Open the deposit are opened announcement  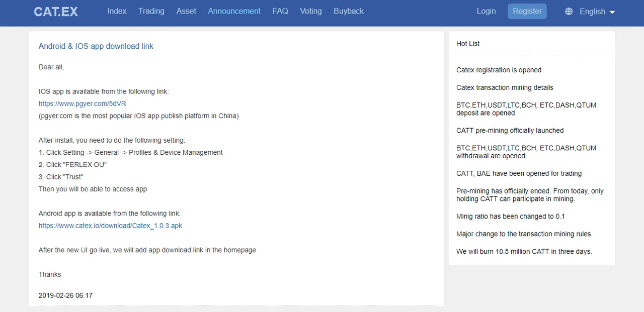pyautogui.click(x=526, y=109)
